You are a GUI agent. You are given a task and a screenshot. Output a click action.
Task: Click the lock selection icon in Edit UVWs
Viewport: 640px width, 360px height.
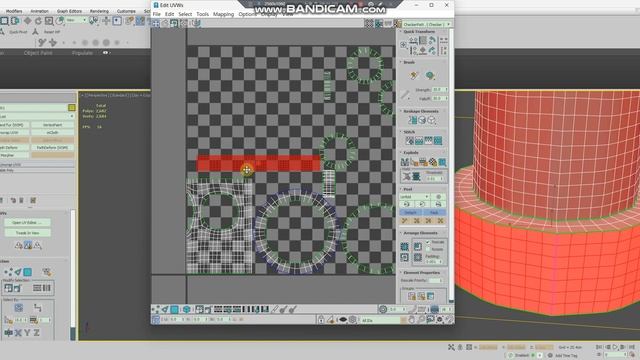pyautogui.click(x=321, y=320)
